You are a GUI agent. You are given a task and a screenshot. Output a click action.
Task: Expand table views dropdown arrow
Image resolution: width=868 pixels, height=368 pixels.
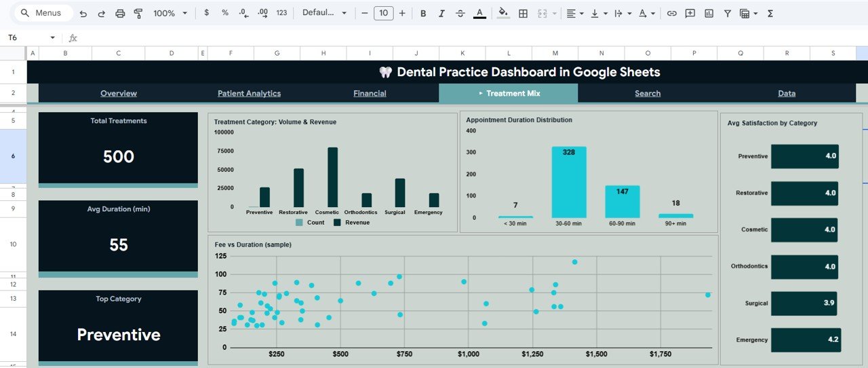point(755,13)
